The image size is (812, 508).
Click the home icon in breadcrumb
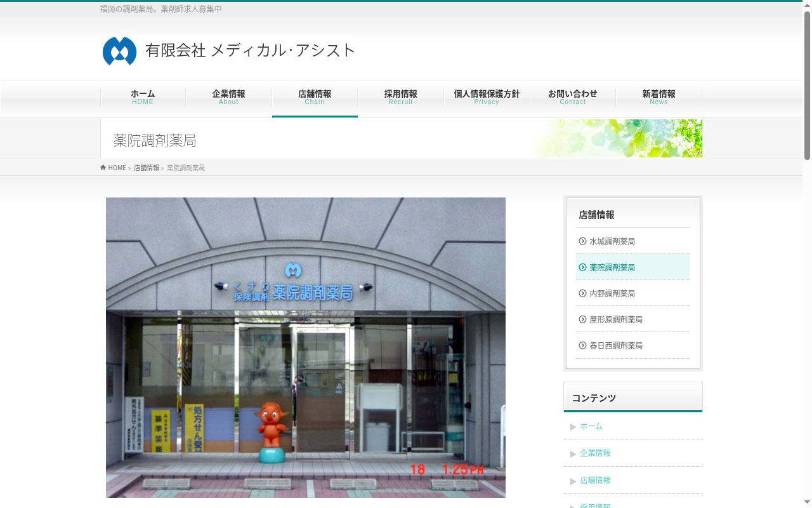(x=103, y=168)
